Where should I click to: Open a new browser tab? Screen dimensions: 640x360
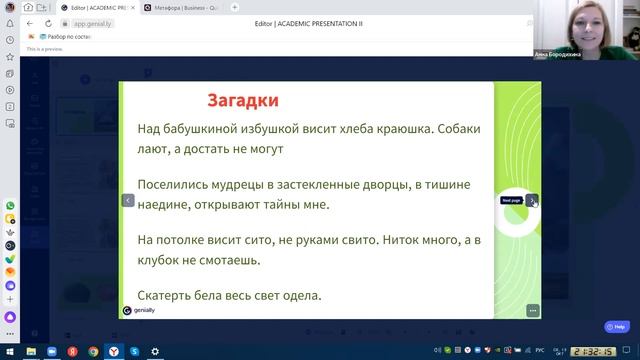click(x=234, y=7)
